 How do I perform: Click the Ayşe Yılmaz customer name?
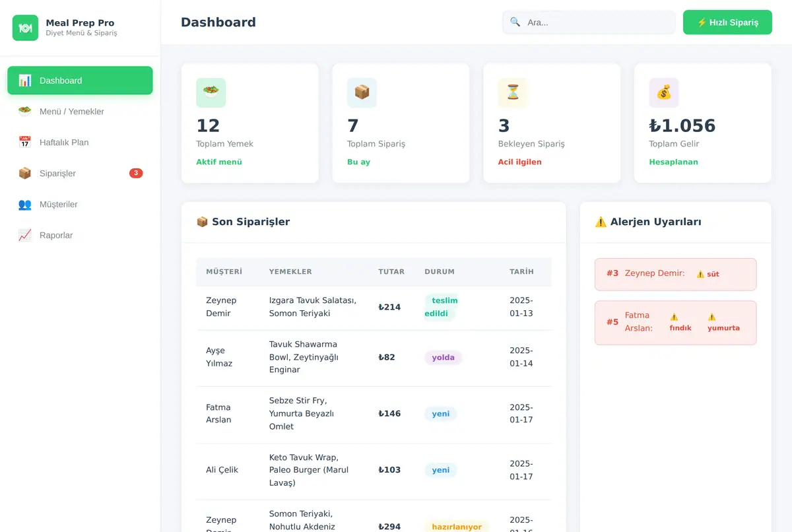[219, 357]
